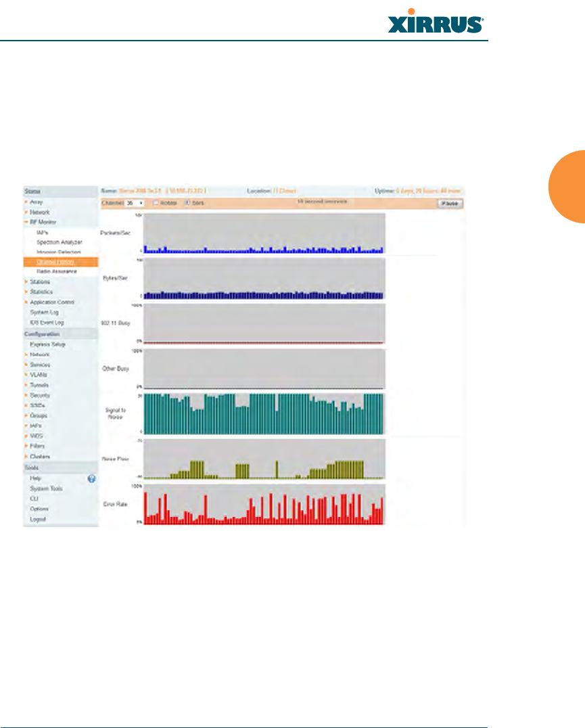Open the Spectrum Analyzer page
Image resolution: width=585 pixels, height=728 pixels.
click(60, 242)
